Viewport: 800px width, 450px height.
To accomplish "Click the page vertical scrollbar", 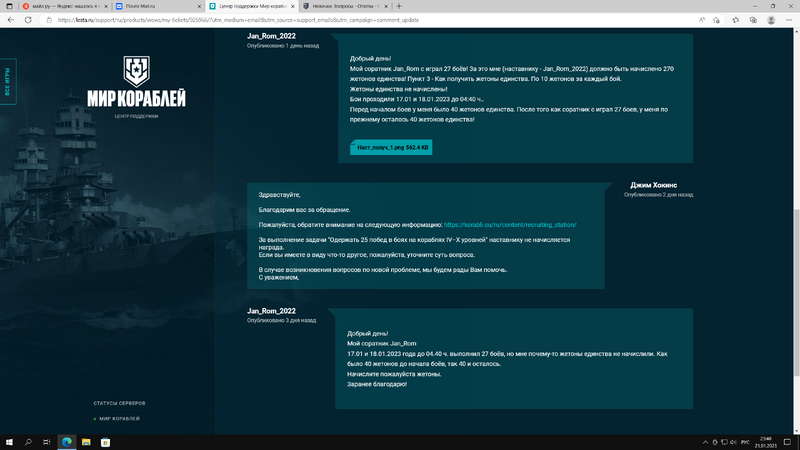I will coord(796,230).
